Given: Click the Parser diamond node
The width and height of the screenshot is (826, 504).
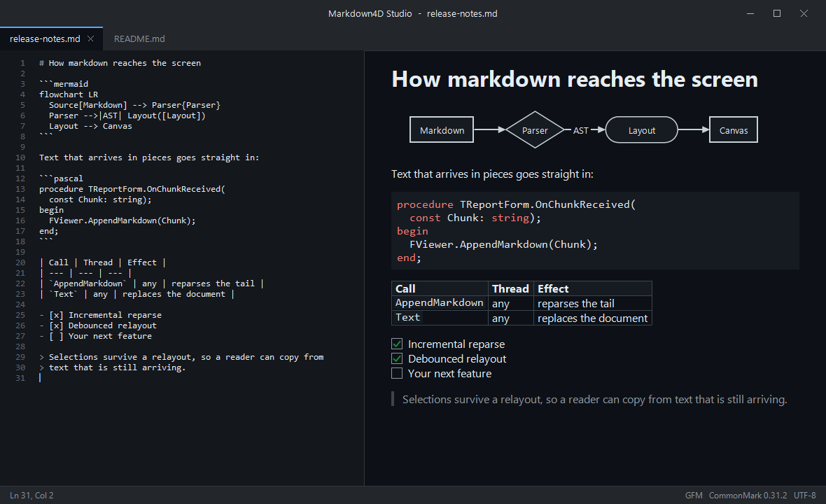Looking at the screenshot, I should tap(535, 130).
